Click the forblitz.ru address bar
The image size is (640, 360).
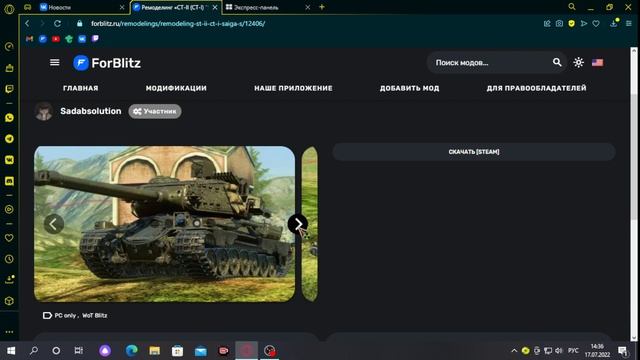(178, 24)
